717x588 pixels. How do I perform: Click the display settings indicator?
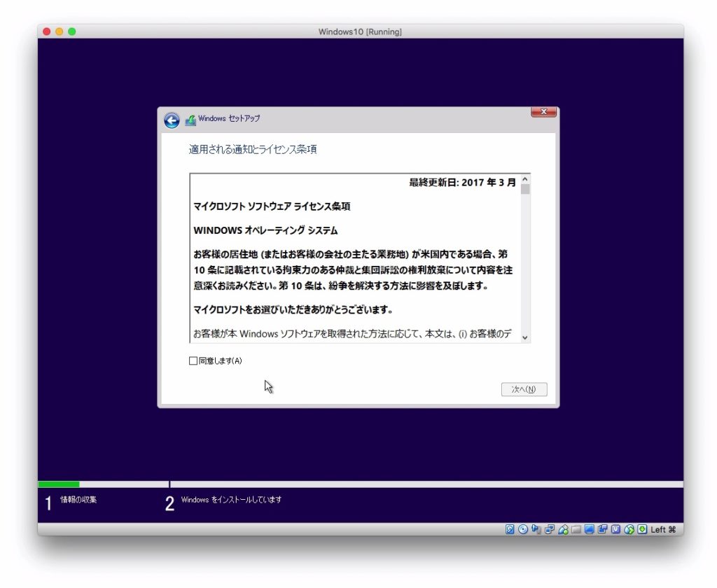click(590, 529)
